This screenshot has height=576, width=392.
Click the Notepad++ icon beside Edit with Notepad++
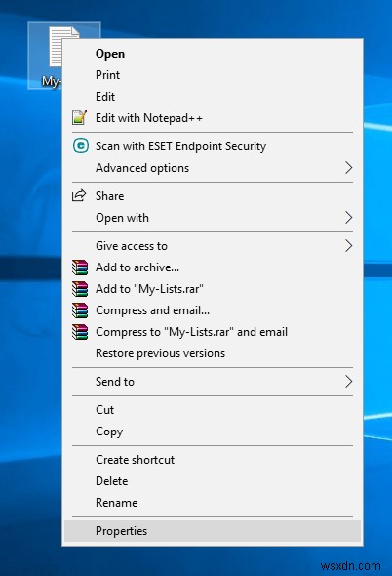pyautogui.click(x=79, y=118)
